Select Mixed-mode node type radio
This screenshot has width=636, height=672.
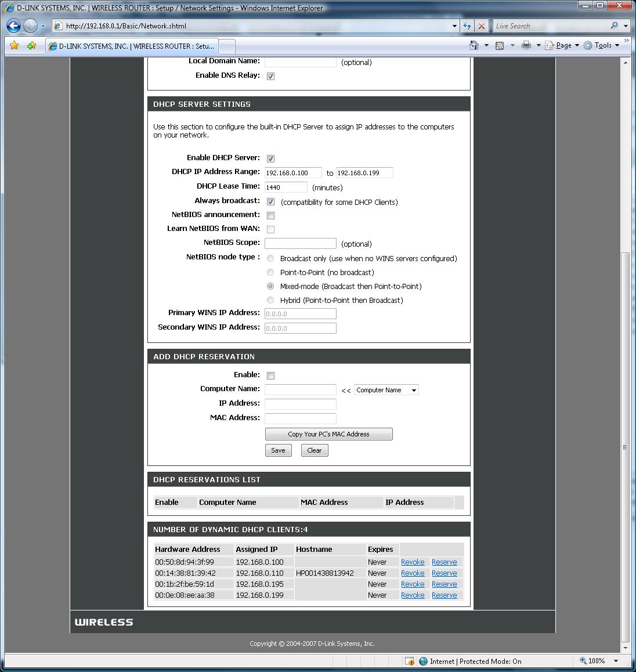coord(270,286)
